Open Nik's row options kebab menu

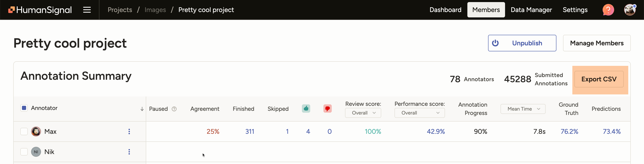[129, 152]
